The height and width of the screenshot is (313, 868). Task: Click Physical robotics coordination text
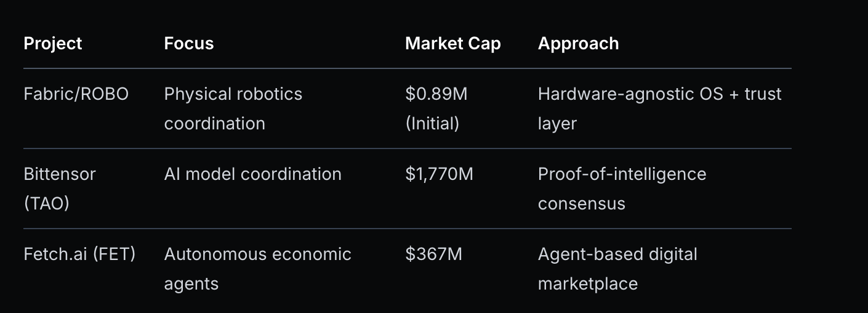233,108
